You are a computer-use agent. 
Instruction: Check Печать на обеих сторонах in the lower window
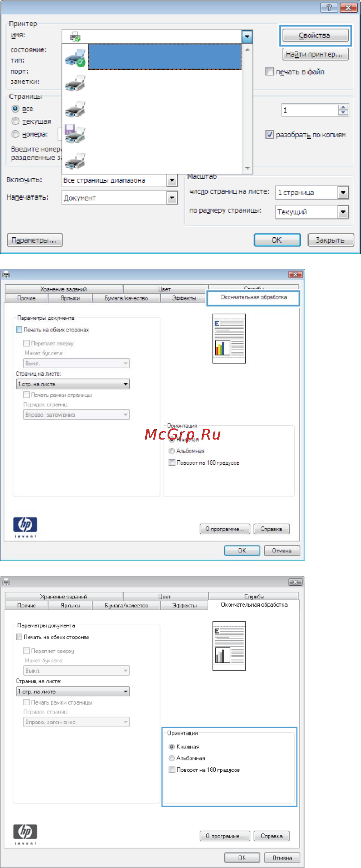pyautogui.click(x=19, y=637)
